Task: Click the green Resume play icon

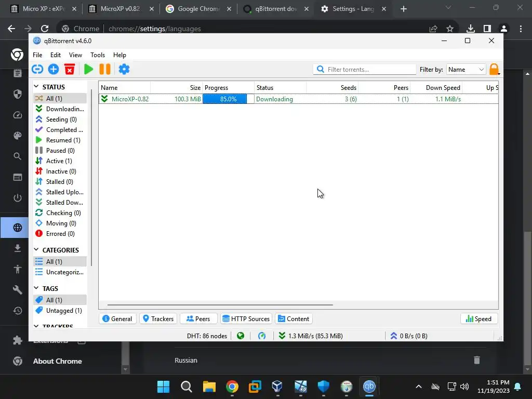Action: [88, 69]
